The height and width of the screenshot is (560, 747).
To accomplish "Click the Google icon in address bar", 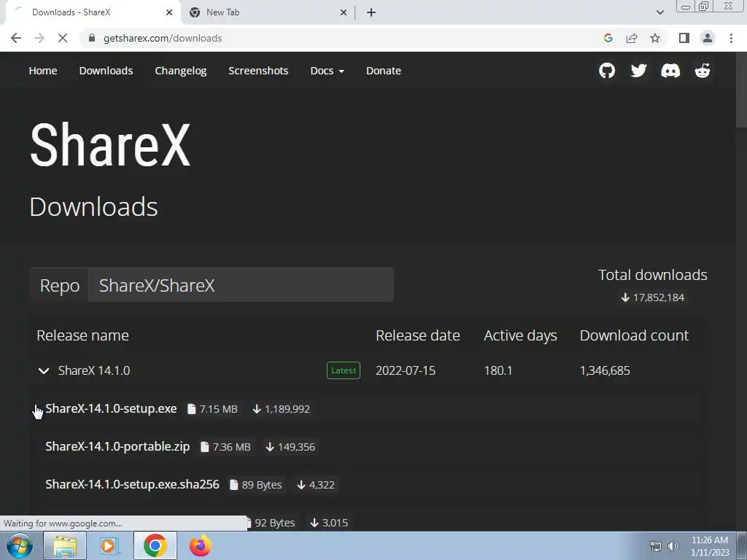I will tap(608, 38).
